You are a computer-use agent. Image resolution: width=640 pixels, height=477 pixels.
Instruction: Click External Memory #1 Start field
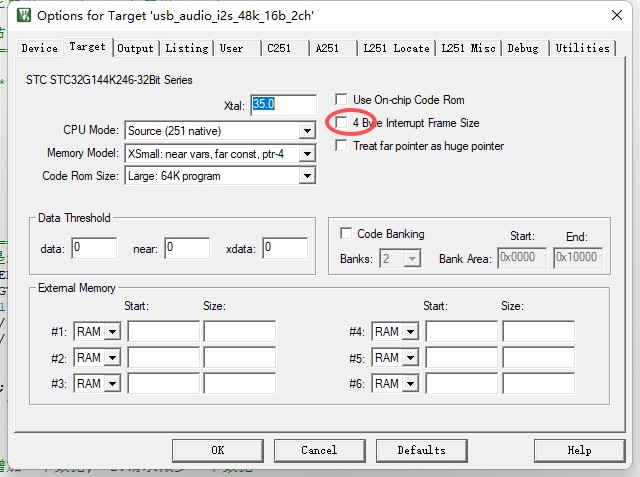[164, 331]
